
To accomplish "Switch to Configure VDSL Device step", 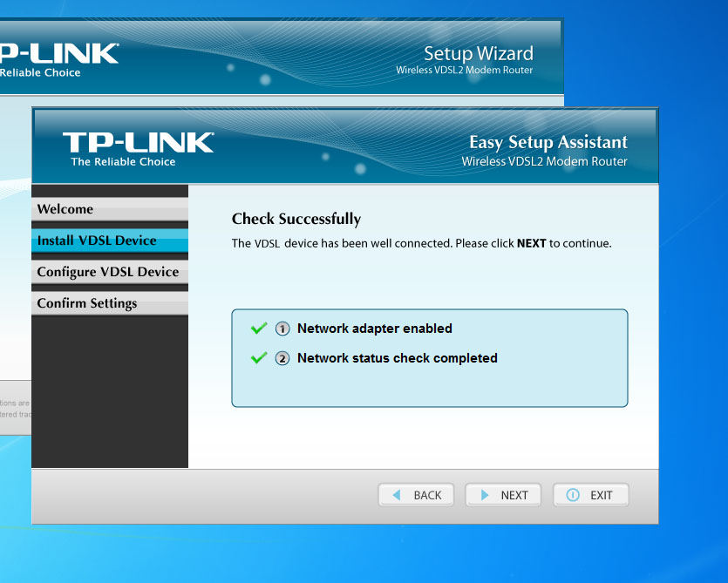I will [x=110, y=272].
